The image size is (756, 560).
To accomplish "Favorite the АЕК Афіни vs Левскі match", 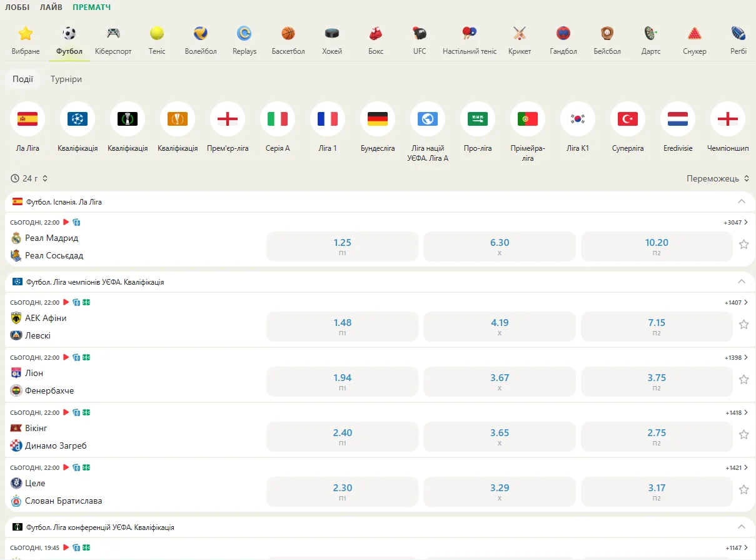I will 743,325.
